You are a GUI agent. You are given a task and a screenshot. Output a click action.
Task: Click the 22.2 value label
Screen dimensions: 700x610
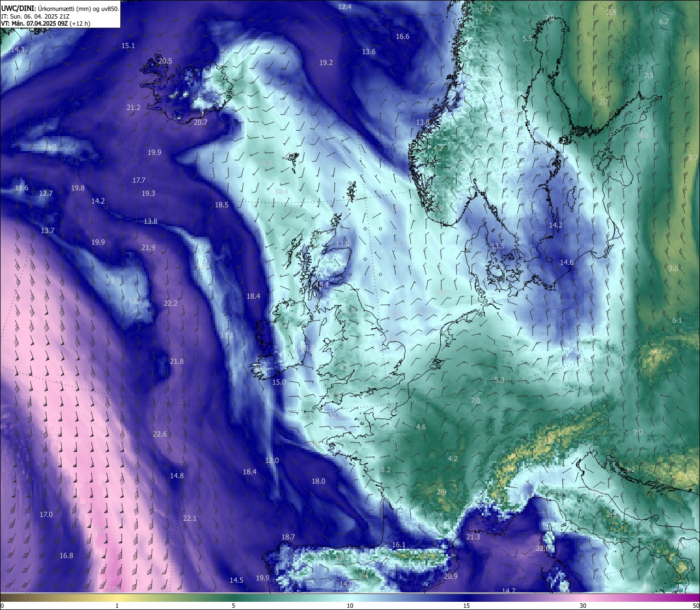pyautogui.click(x=171, y=304)
